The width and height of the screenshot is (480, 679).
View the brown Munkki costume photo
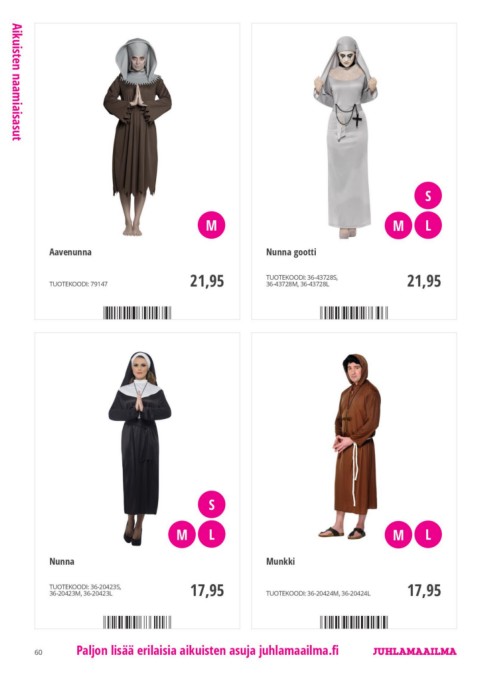[x=352, y=446]
